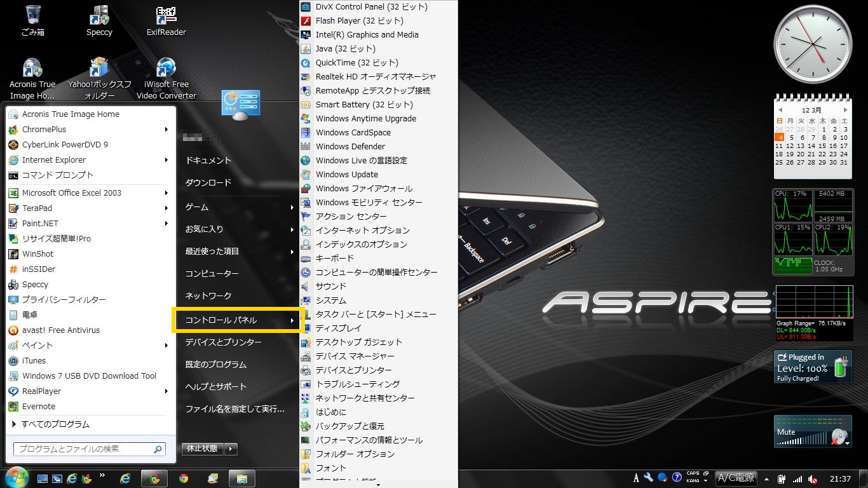The image size is (868, 488).
Task: Launch Windows 7 USB DVD Download Tool
Action: click(x=90, y=376)
